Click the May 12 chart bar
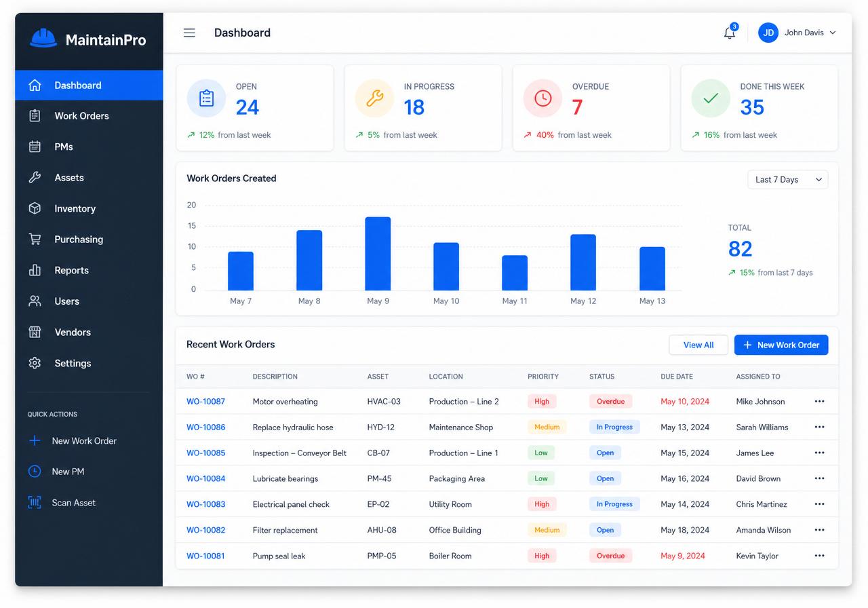 (583, 263)
